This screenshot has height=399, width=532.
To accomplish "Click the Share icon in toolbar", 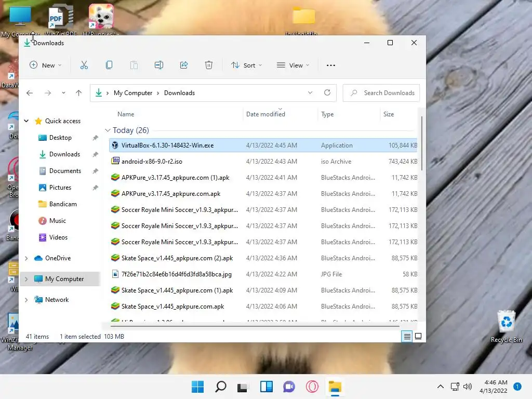I will [x=184, y=65].
